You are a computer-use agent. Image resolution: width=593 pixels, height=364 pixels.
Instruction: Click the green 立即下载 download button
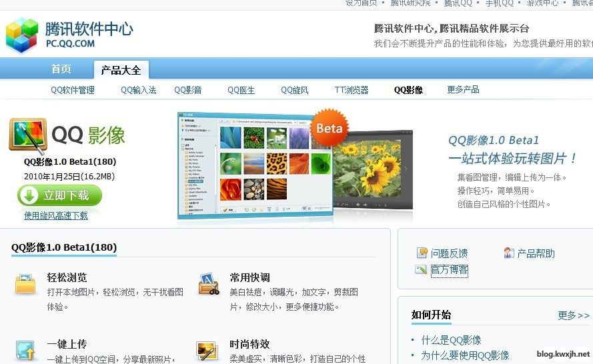(x=59, y=195)
